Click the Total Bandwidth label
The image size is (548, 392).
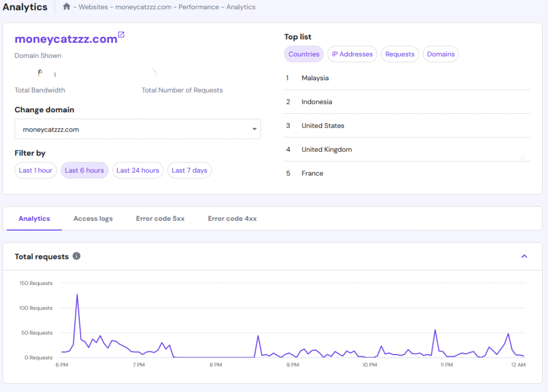pyautogui.click(x=40, y=90)
